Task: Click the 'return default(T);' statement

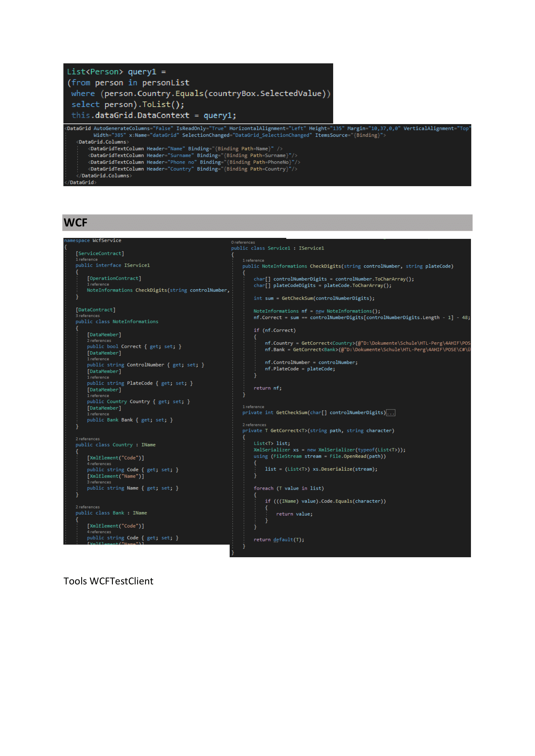Action: coord(279,540)
